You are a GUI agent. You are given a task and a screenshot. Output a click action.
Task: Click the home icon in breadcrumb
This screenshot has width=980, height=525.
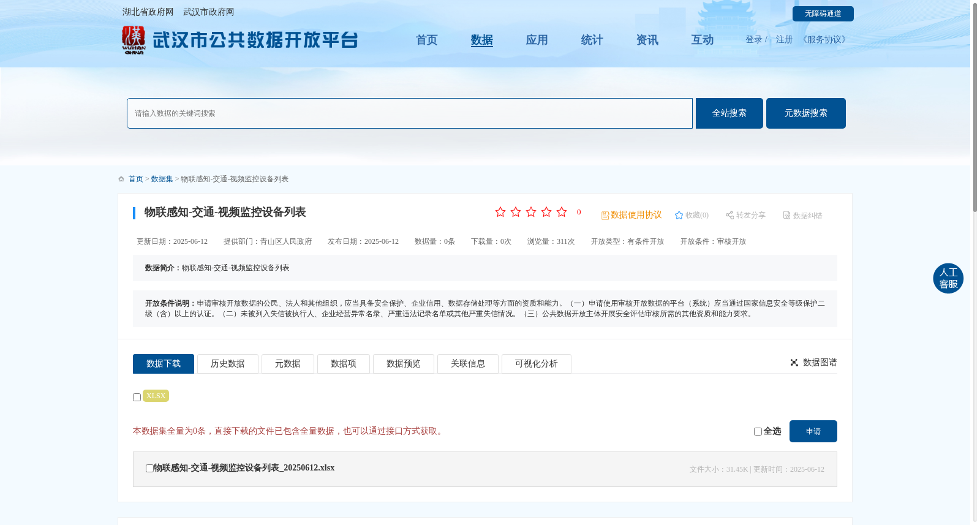pos(121,179)
